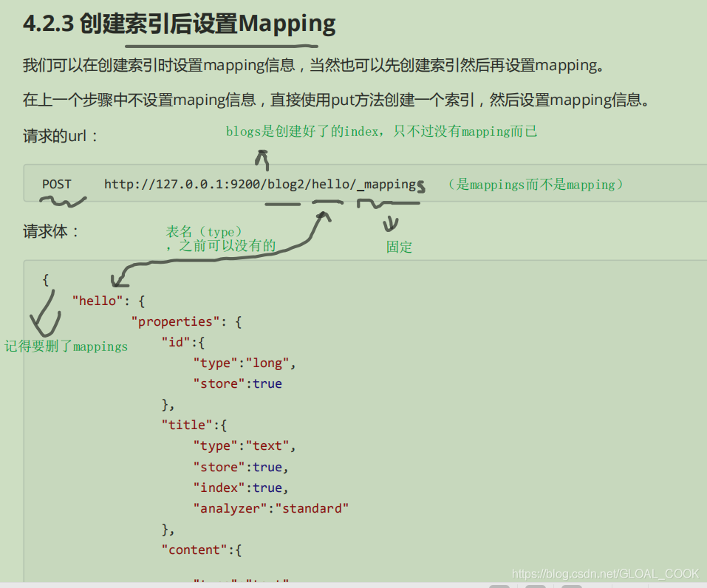Click the line "type":"text",
This screenshot has width=707, height=588.
tap(245, 446)
